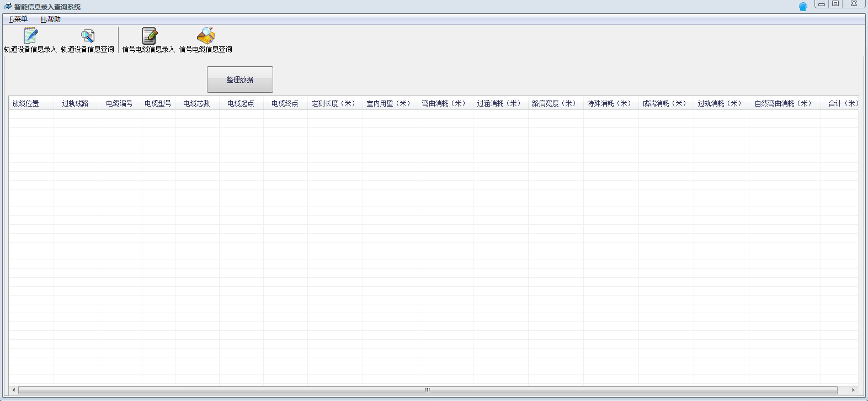Click the 电缆型号 column header
This screenshot has width=868, height=401.
click(x=158, y=103)
